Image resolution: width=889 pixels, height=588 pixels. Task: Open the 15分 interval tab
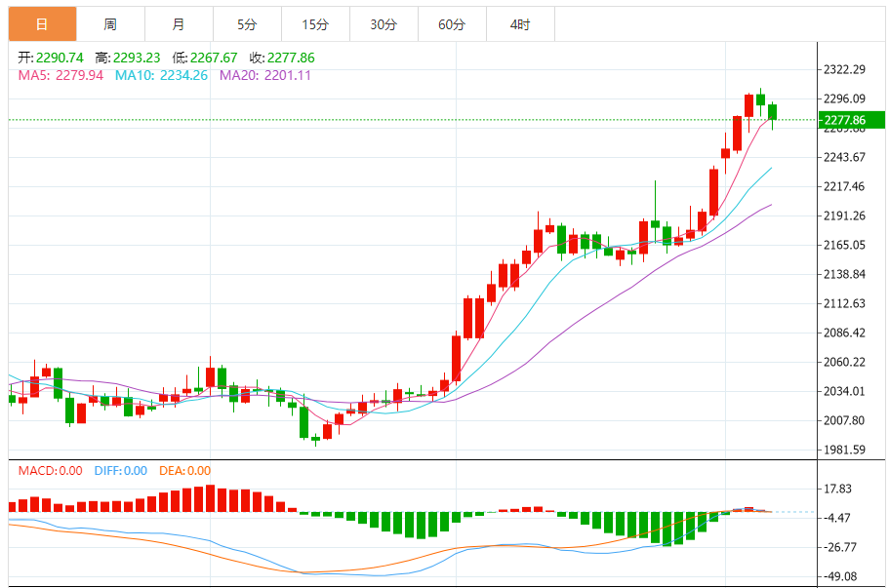(315, 24)
